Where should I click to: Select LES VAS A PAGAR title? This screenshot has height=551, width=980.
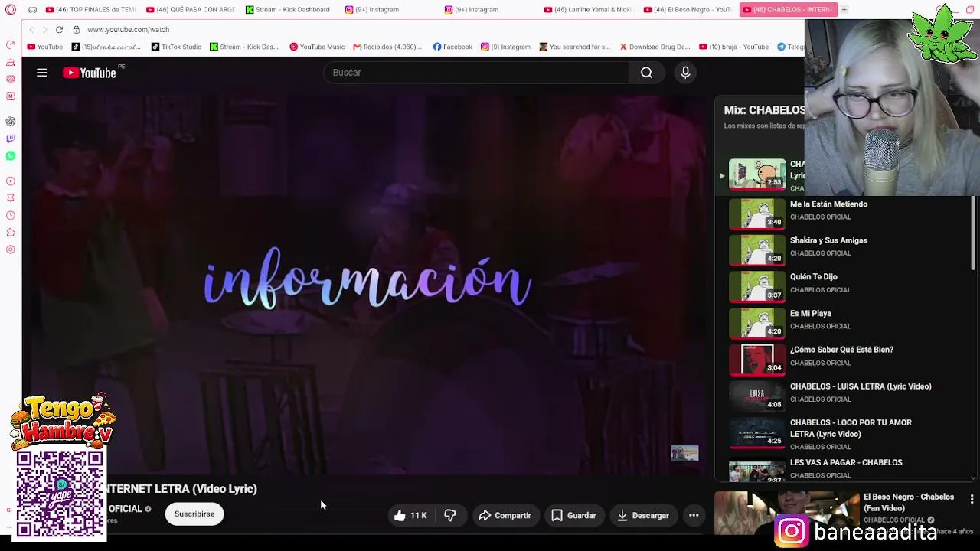846,463
